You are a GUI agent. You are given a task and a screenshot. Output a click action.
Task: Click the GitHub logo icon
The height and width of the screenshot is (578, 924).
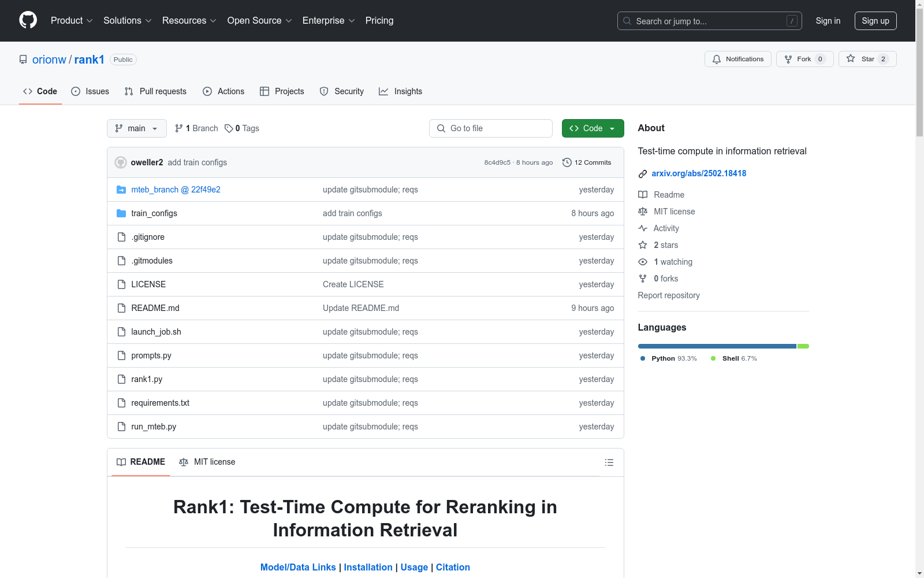28,20
